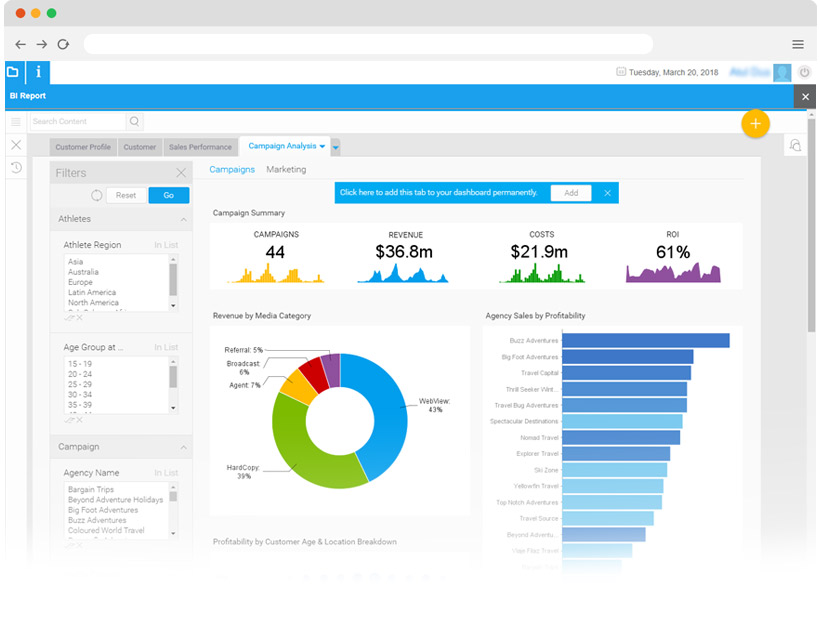
Task: Open the comments speech bubble icon
Action: point(796,146)
